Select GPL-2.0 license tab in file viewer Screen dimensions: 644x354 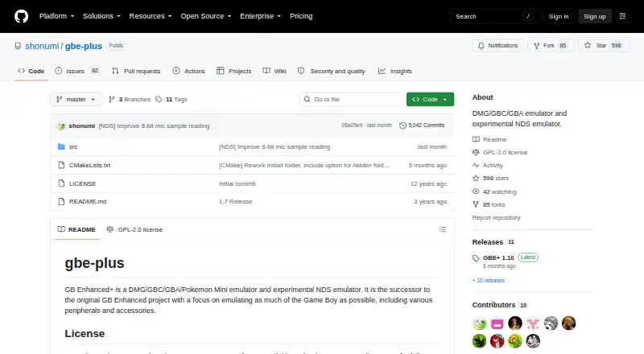(134, 229)
